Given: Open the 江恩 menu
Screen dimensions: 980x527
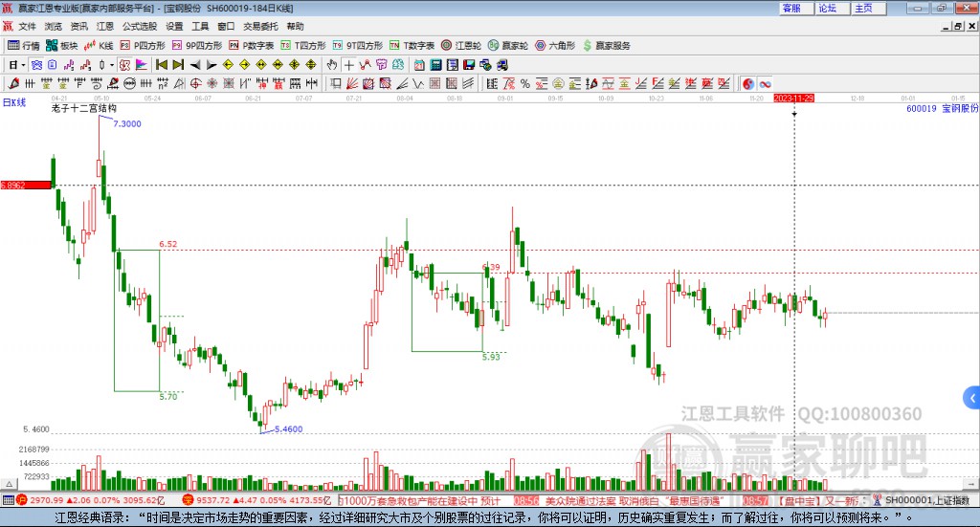Looking at the screenshot, I should [105, 26].
